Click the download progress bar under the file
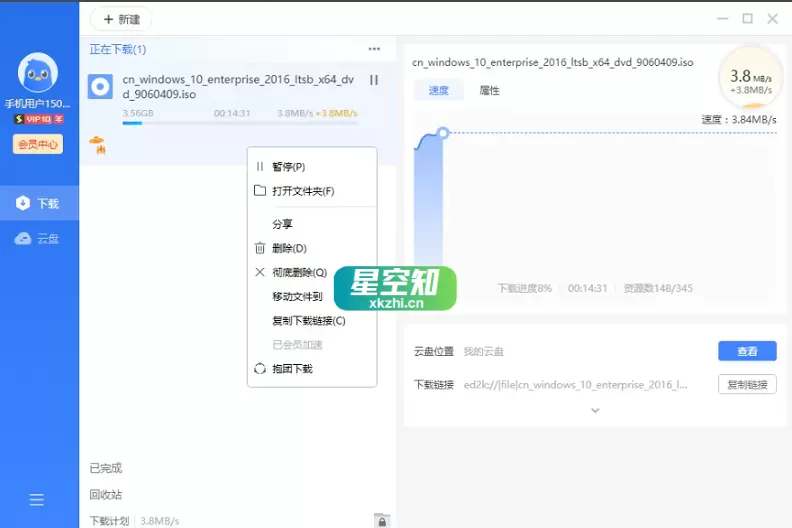 (x=240, y=123)
